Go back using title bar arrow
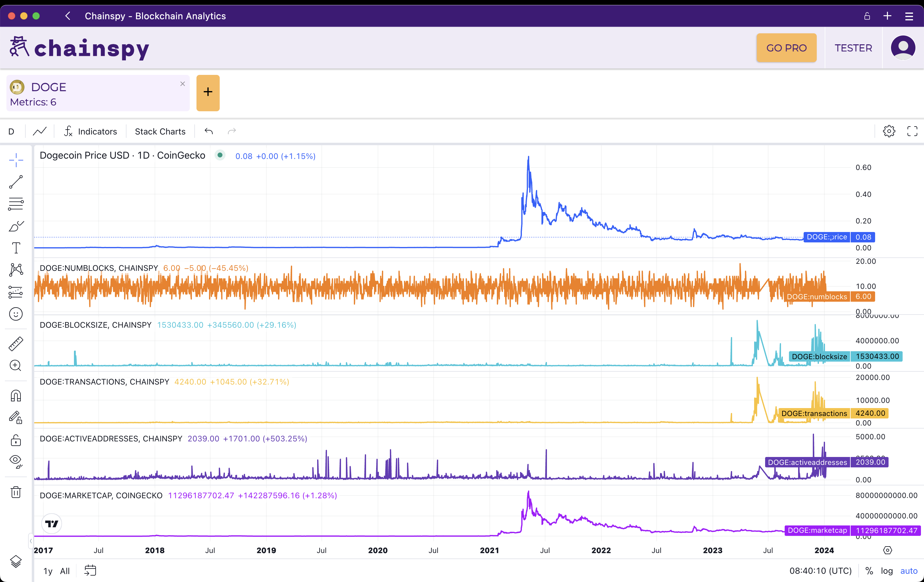The width and height of the screenshot is (924, 582). 68,16
